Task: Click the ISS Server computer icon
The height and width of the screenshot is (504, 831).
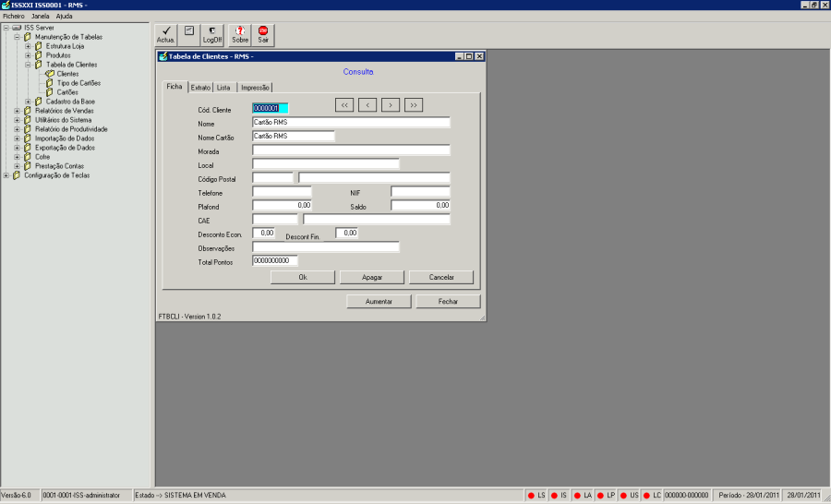Action: [x=17, y=28]
